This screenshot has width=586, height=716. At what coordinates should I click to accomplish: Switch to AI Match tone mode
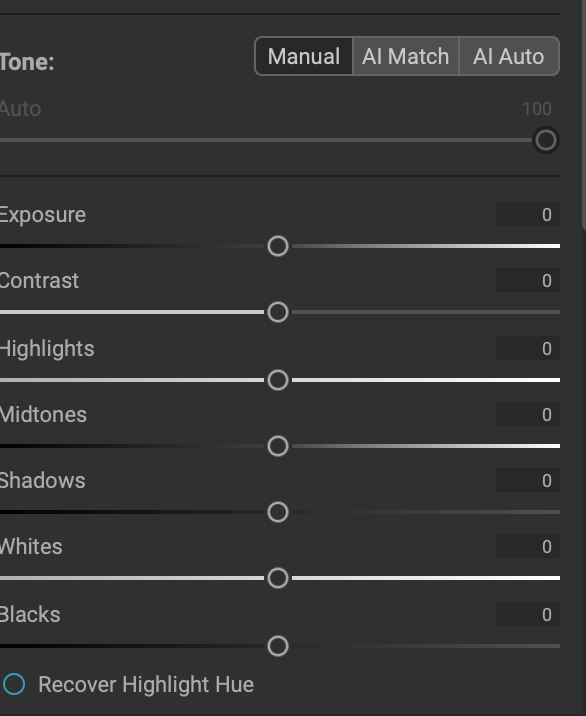406,56
